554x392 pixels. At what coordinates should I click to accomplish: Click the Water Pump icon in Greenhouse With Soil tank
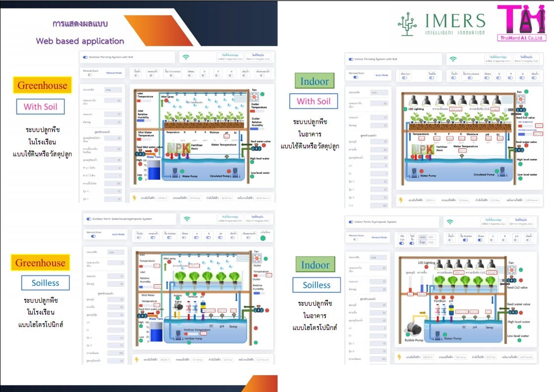(175, 172)
